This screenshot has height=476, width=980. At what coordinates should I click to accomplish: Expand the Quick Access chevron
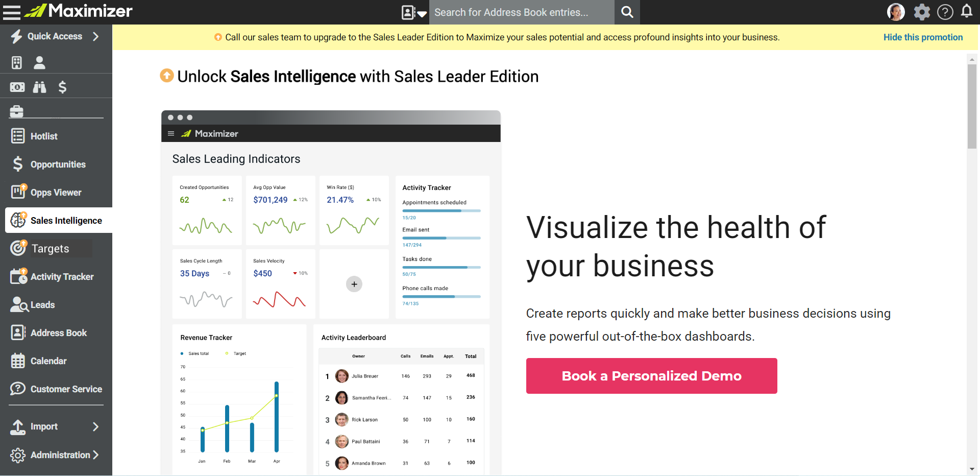(x=95, y=36)
